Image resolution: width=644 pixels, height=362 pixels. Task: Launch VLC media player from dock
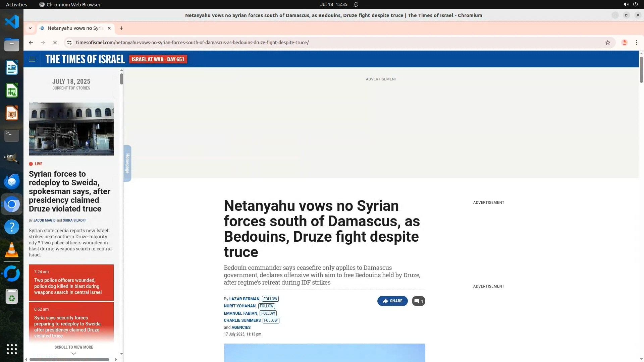[x=12, y=250]
